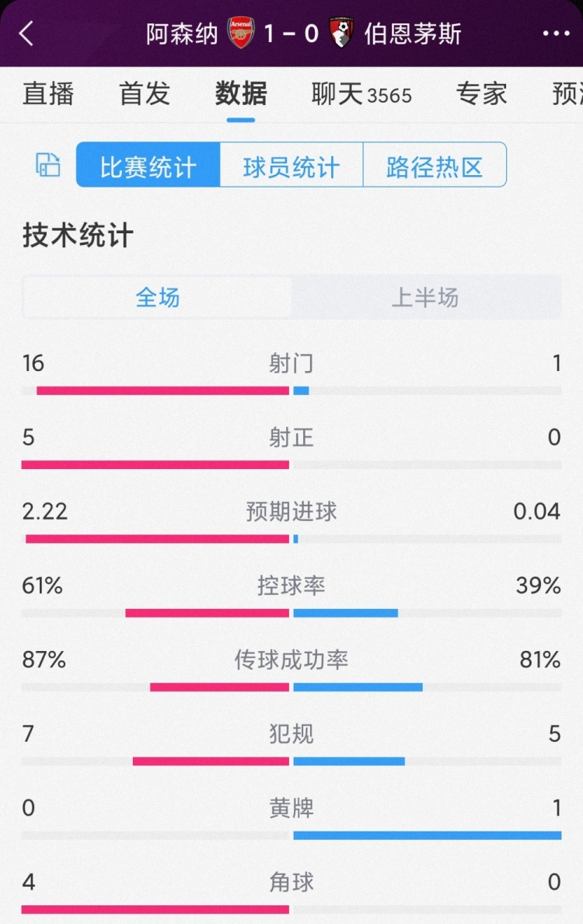The height and width of the screenshot is (924, 583).
Task: Select 全场 full-match toggle
Action: (x=158, y=297)
